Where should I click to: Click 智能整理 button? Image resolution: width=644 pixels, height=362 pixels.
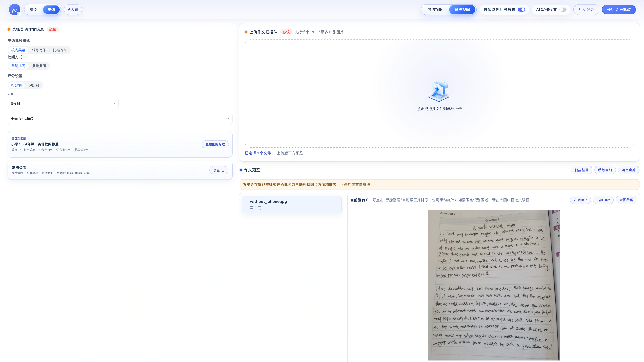pos(581,170)
